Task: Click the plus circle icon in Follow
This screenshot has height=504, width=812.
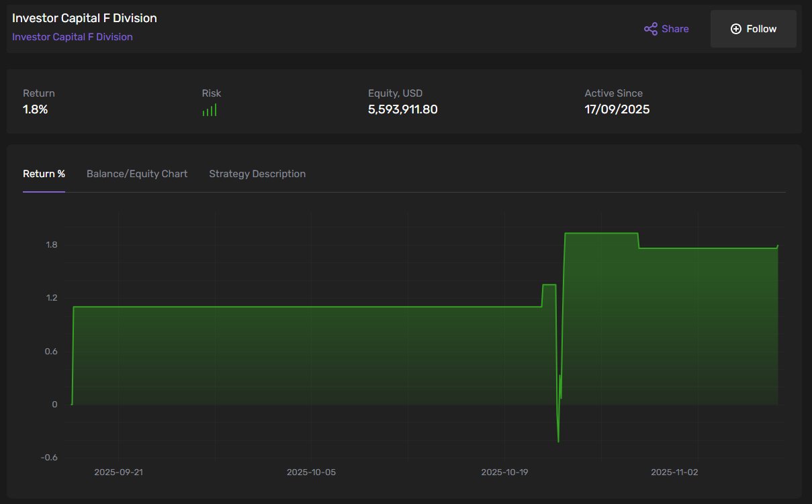Action: [x=735, y=29]
